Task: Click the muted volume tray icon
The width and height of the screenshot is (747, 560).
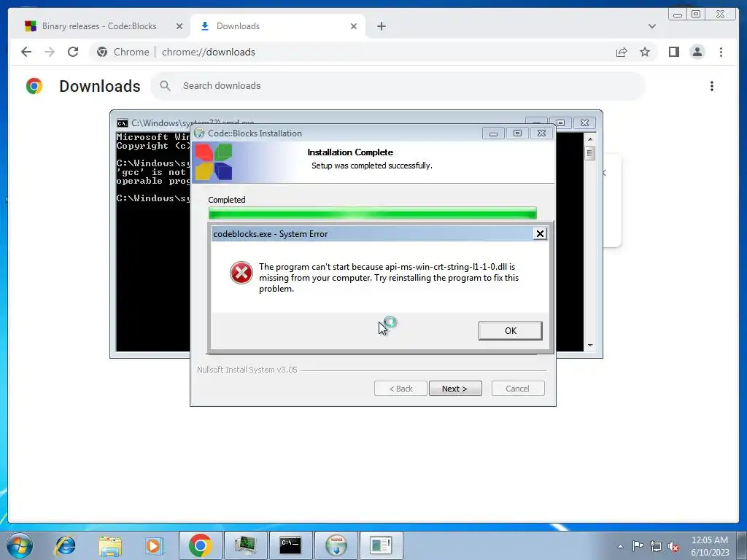Action: pyautogui.click(x=673, y=546)
